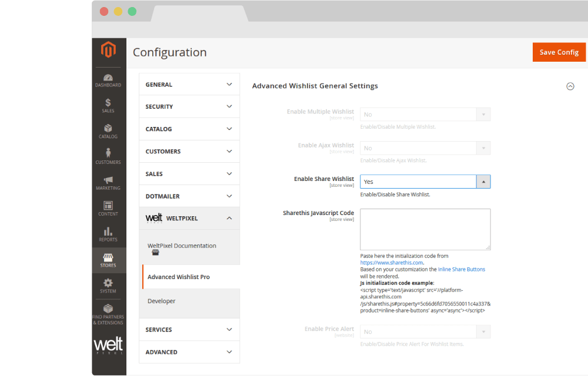Collapse the WELTPIXEL config section
The image size is (588, 379).
coord(189,218)
